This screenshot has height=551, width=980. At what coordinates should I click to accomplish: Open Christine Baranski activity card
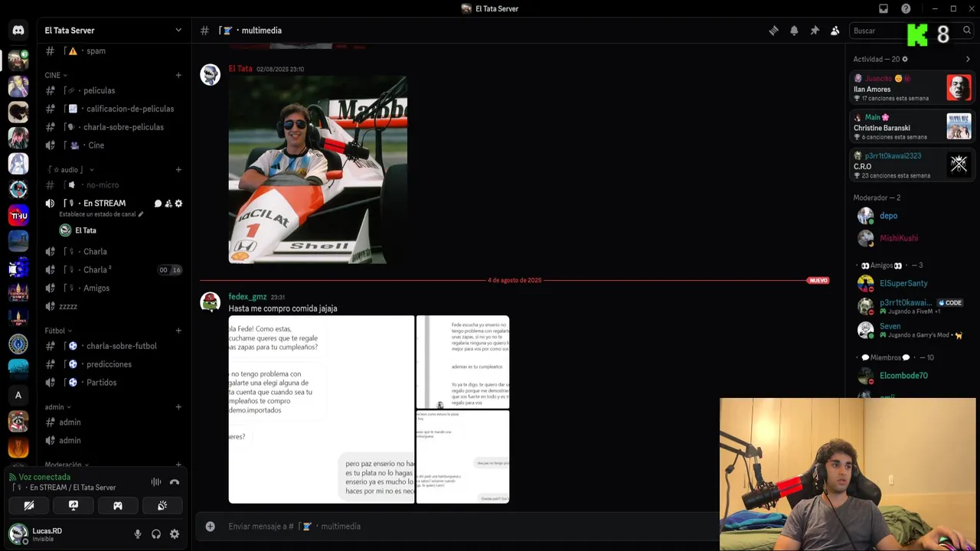tap(912, 127)
